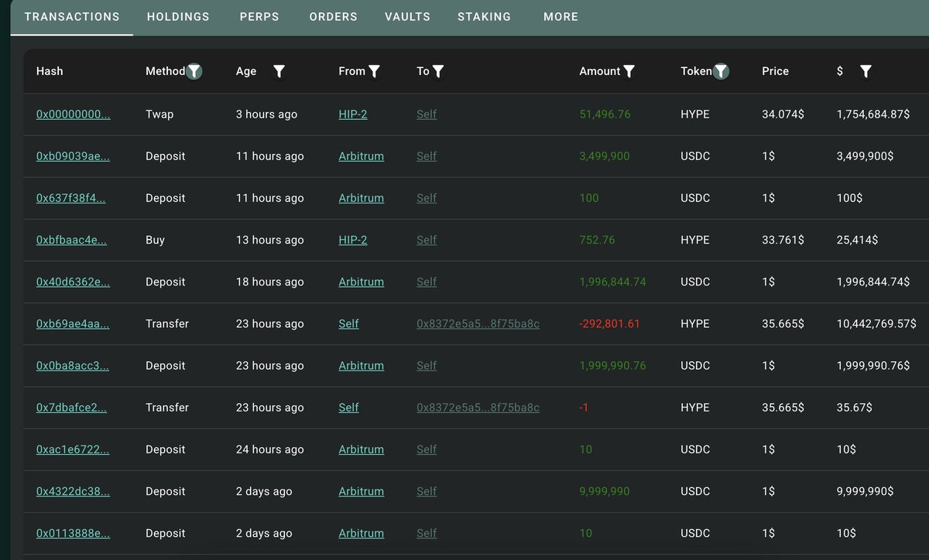
Task: Select the TRANSACTIONS tab
Action: (71, 16)
